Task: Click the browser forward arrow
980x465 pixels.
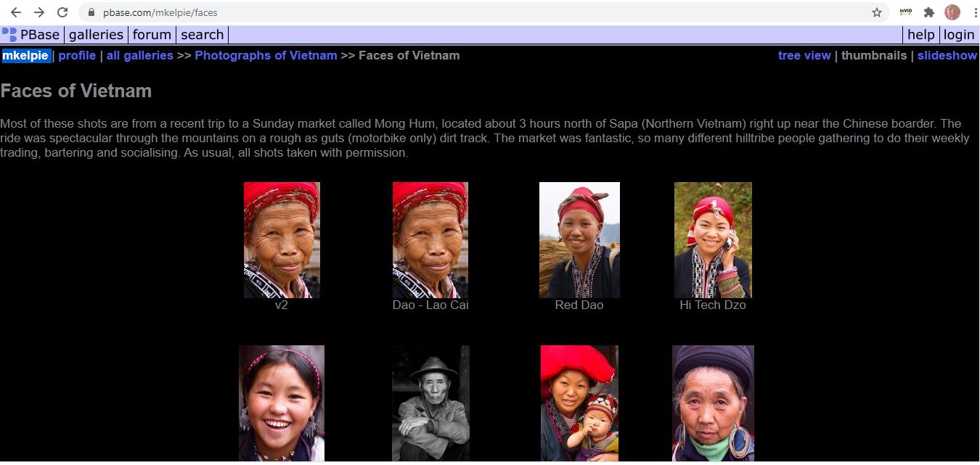Action: pyautogui.click(x=39, y=12)
